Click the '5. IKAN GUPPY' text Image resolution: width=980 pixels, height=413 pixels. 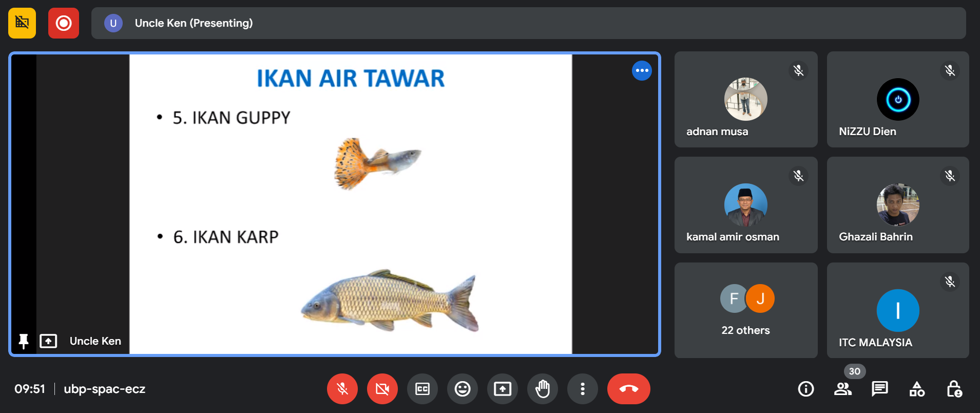[x=232, y=118]
